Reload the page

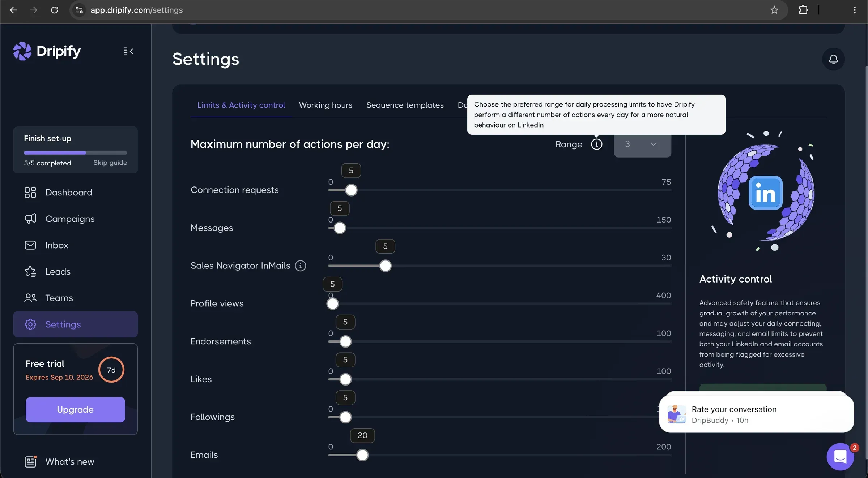(x=54, y=10)
